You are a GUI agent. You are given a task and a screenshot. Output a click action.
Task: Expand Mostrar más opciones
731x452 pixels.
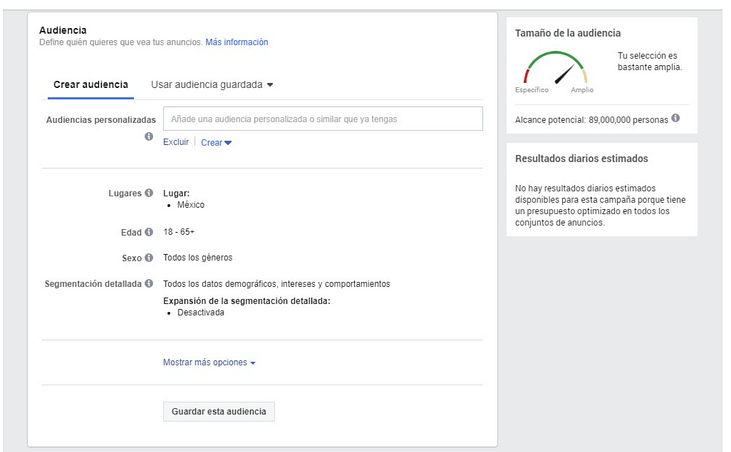pos(209,363)
